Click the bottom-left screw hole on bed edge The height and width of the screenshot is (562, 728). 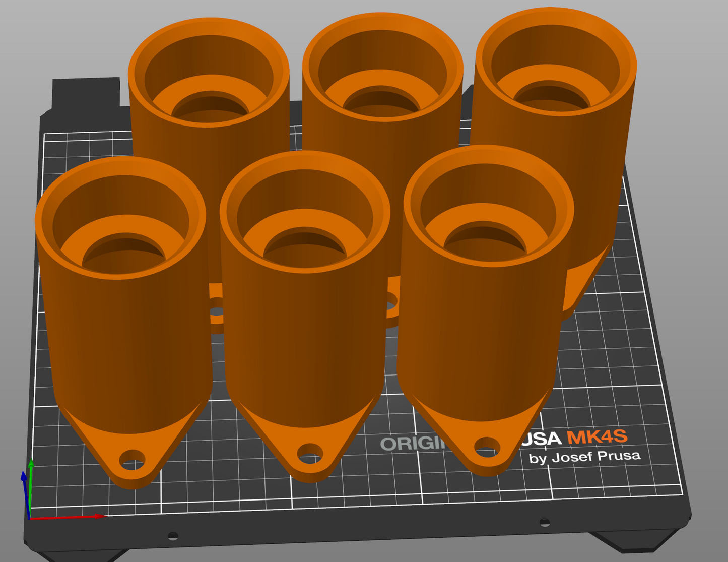click(x=173, y=535)
